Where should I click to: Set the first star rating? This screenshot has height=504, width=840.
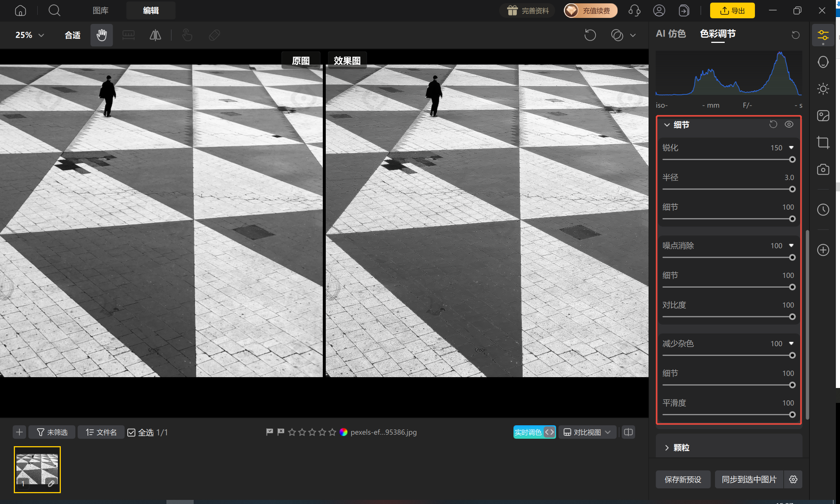click(292, 432)
